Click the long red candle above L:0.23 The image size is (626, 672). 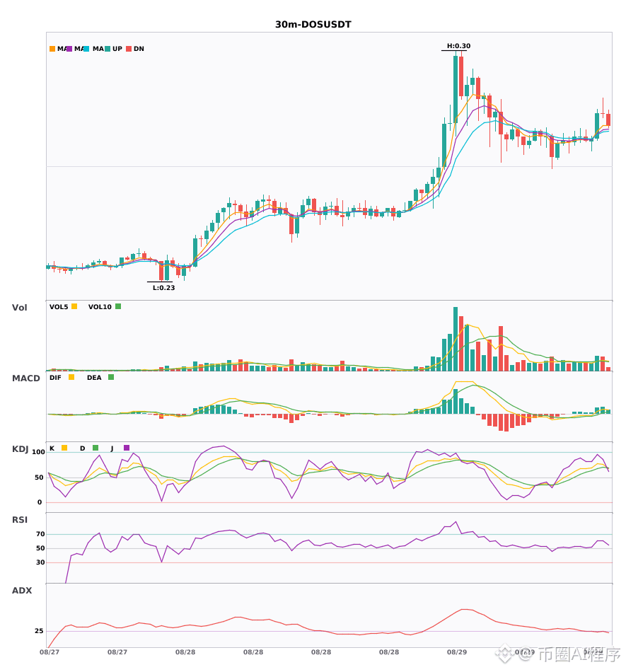click(x=161, y=271)
